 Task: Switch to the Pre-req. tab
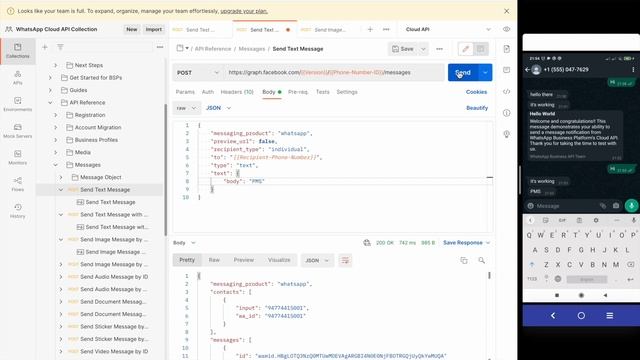coord(298,92)
